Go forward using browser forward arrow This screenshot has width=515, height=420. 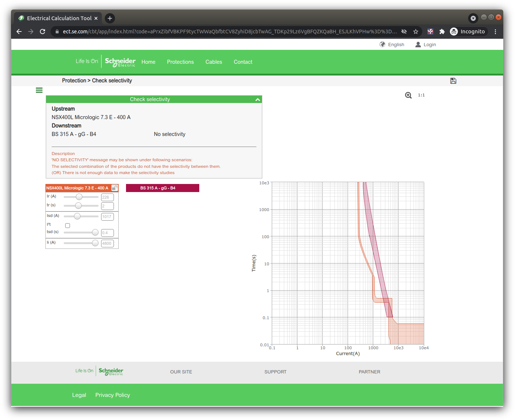pyautogui.click(x=31, y=32)
